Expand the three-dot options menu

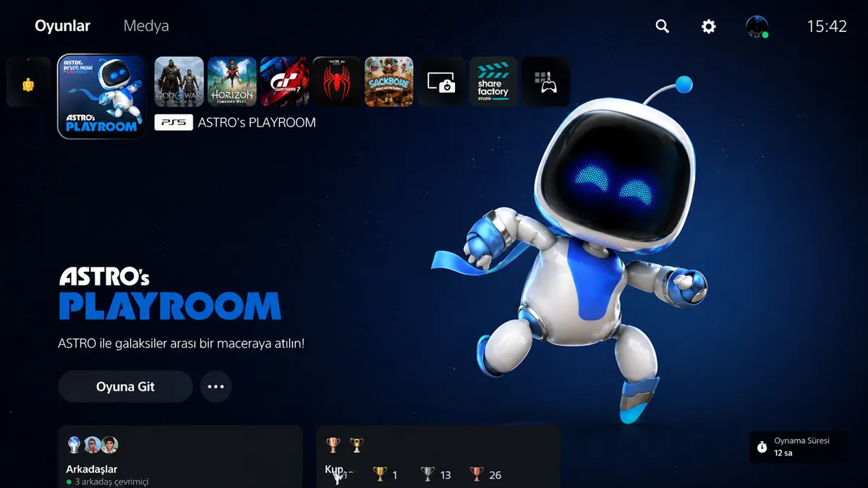point(216,387)
